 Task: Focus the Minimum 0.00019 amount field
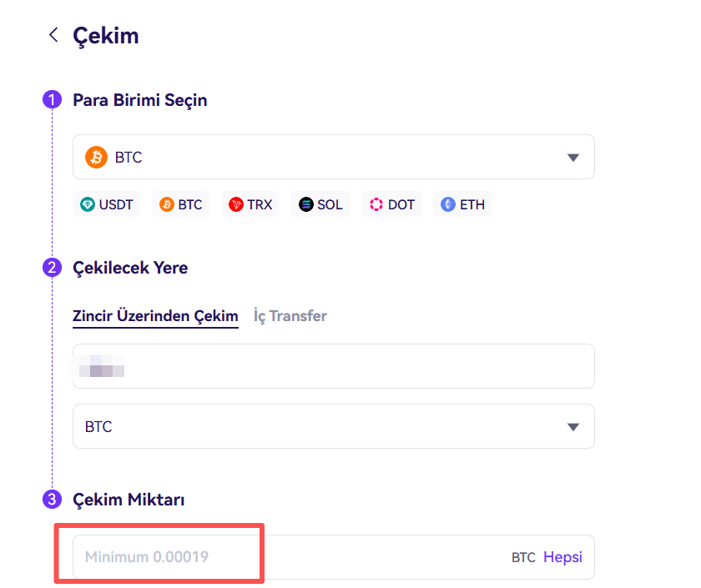pyautogui.click(x=290, y=557)
